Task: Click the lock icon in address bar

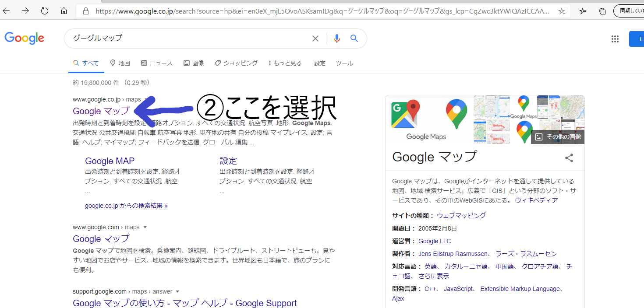Action: pyautogui.click(x=86, y=11)
